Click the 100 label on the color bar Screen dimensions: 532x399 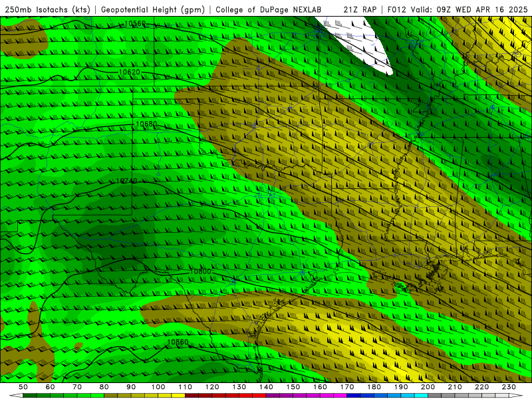coord(158,387)
